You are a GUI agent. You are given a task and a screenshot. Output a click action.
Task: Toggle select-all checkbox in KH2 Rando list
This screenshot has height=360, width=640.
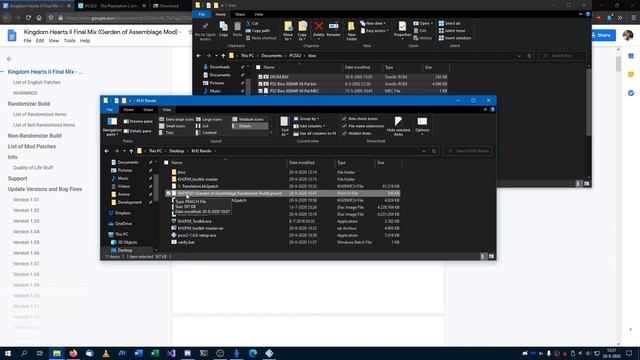166,162
